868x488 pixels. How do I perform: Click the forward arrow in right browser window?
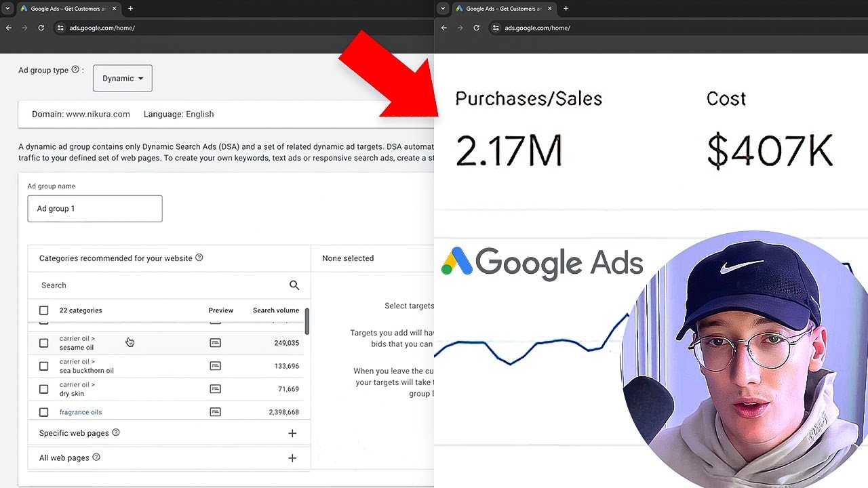coord(460,28)
